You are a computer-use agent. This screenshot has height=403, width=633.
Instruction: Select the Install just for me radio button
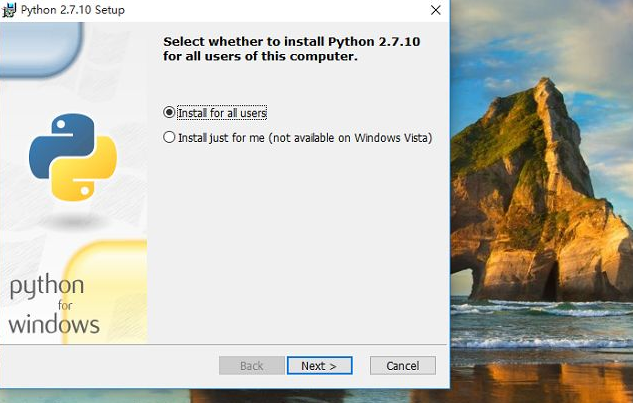[169, 138]
